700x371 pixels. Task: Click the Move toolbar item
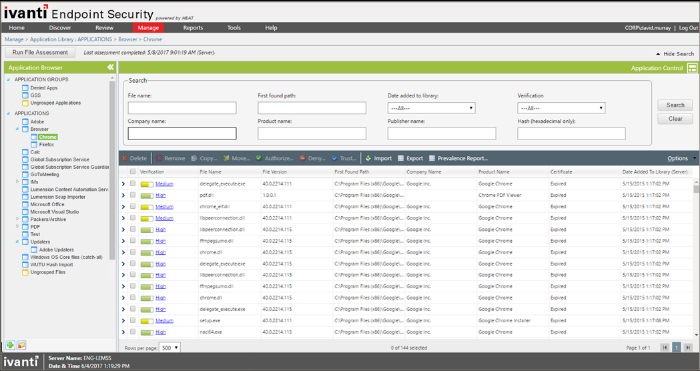pos(237,158)
